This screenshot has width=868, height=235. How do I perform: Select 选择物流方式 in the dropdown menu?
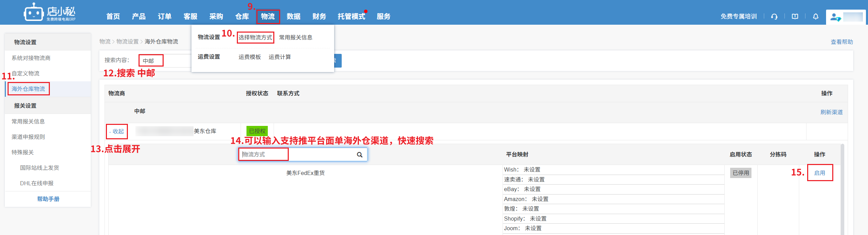click(x=255, y=37)
